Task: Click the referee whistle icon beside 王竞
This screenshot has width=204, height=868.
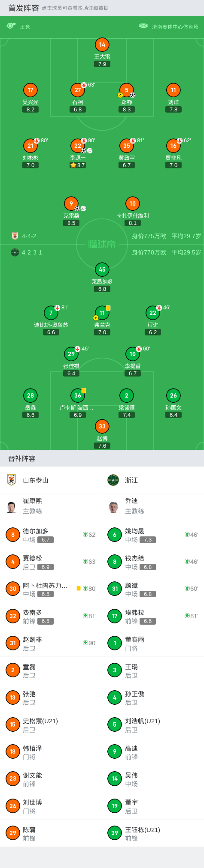Action: (x=11, y=26)
